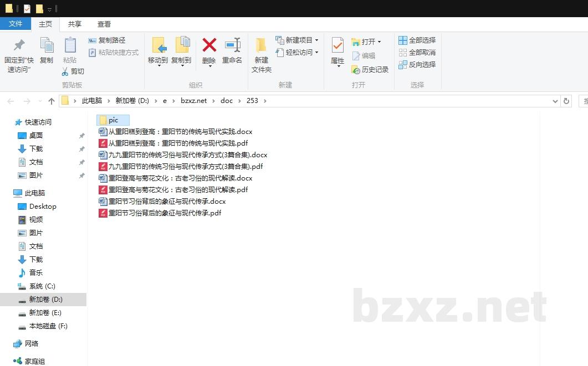This screenshot has width=588, height=366.
Task: Click the 复制路径 copy path icon
Action: [93, 40]
